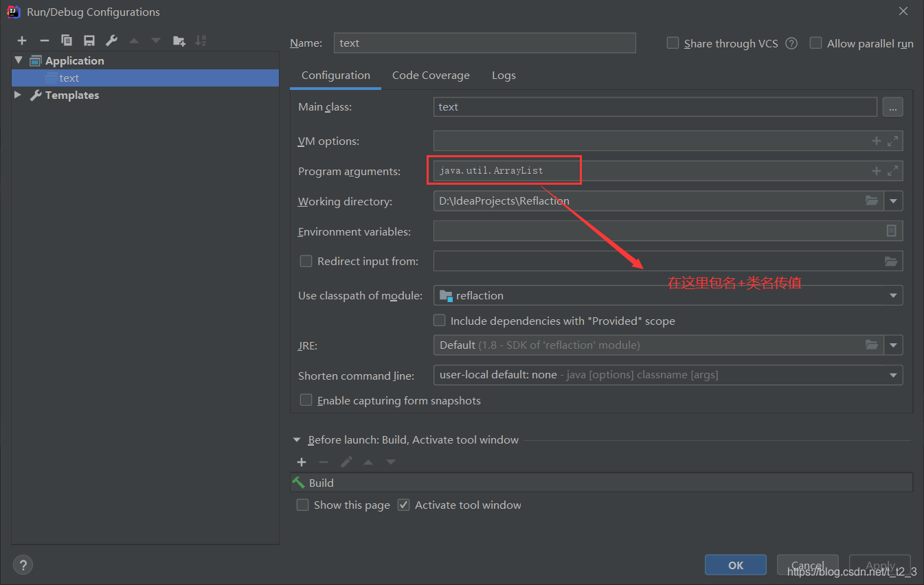Viewport: 924px width, 585px height.
Task: Insert macro in VM options field
Action: [x=877, y=141]
